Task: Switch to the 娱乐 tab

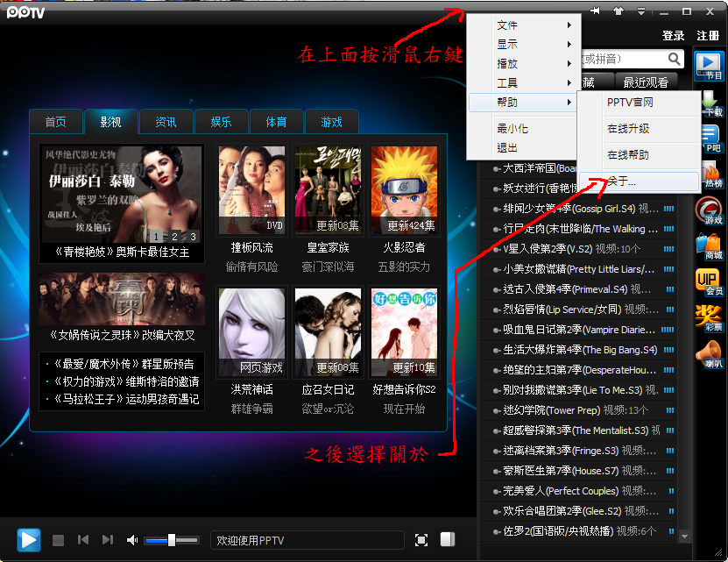Action: [221, 122]
